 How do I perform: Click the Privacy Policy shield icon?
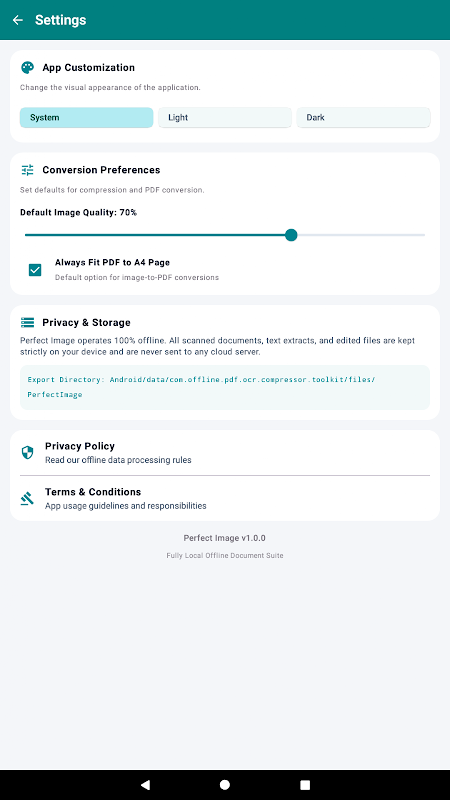point(27,453)
